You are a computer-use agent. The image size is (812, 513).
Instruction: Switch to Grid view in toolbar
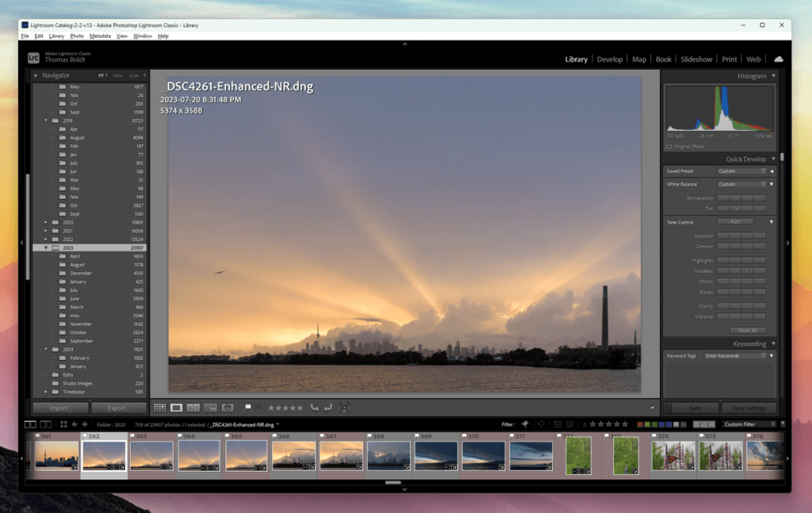(x=159, y=408)
